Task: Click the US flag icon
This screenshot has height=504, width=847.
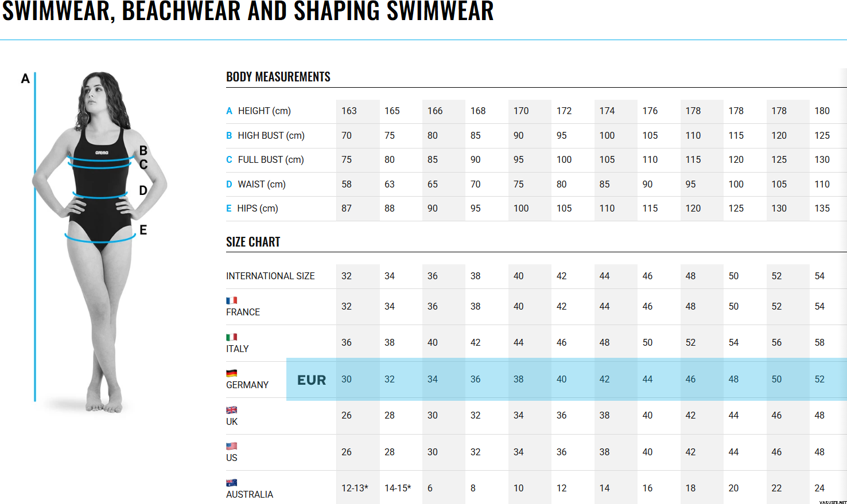Action: coord(231,446)
